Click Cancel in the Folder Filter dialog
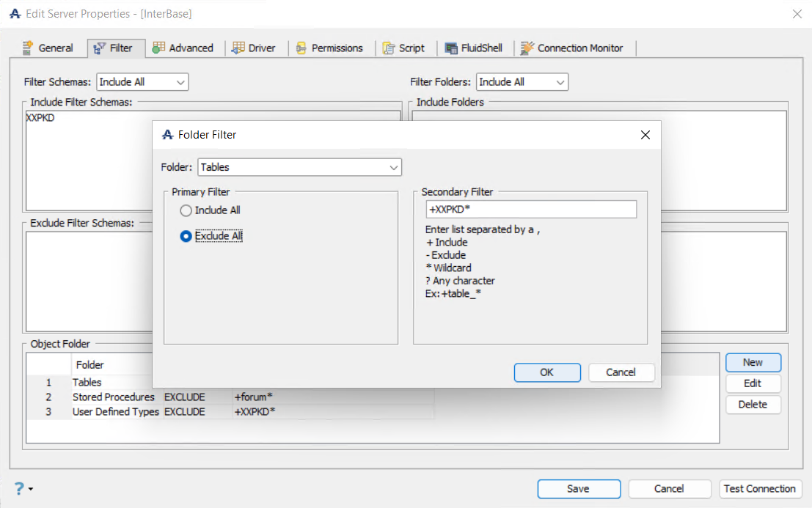Viewport: 812px width, 508px height. click(x=621, y=372)
